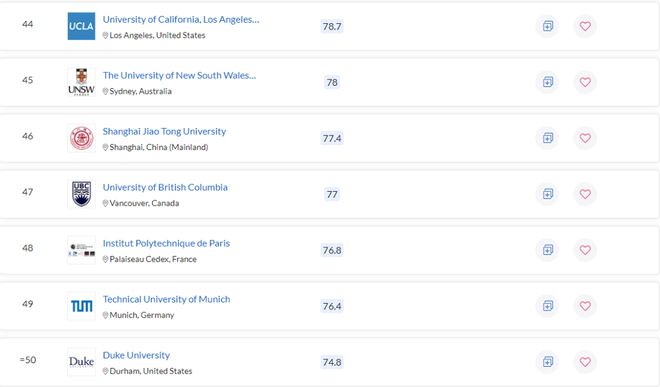Open University of California, Los Angeles link

coord(181,19)
